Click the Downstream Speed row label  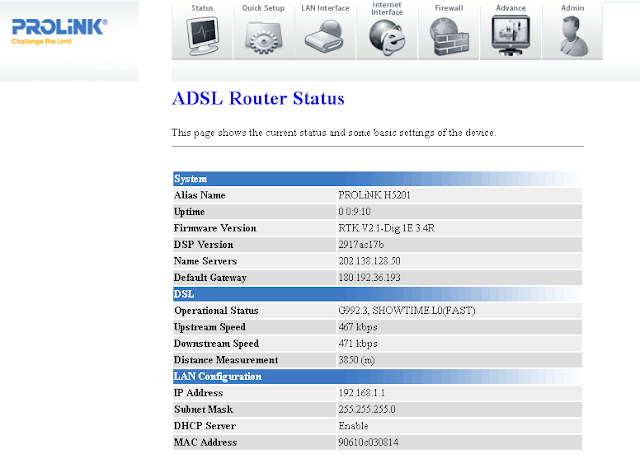click(x=216, y=344)
